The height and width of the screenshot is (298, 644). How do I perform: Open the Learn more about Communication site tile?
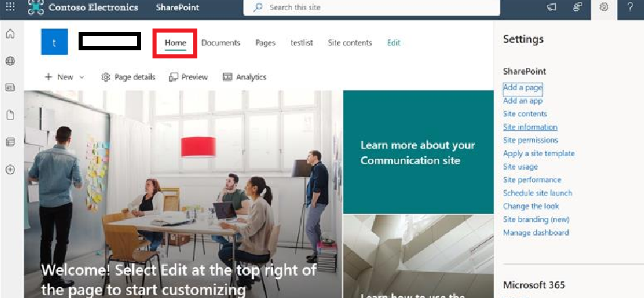[418, 152]
